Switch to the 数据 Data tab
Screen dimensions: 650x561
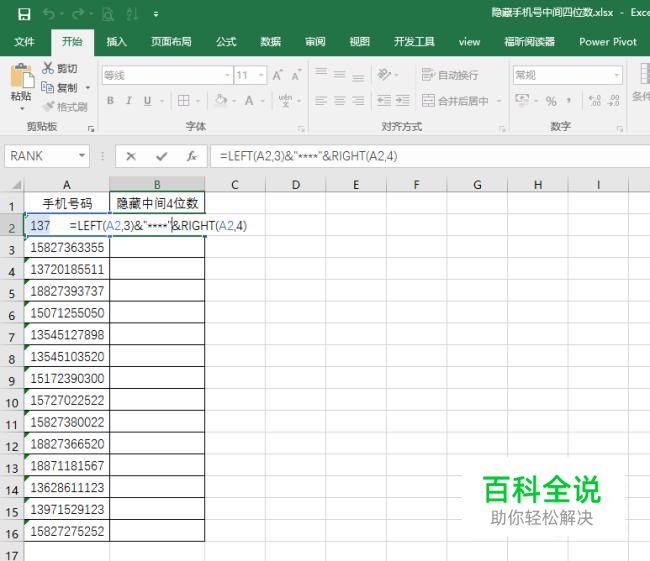click(270, 41)
